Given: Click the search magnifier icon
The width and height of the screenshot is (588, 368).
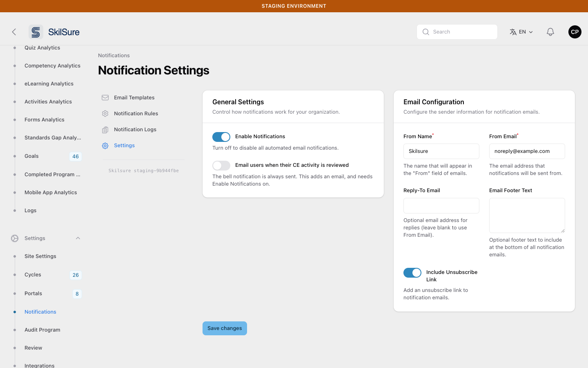Looking at the screenshot, I should [426, 32].
